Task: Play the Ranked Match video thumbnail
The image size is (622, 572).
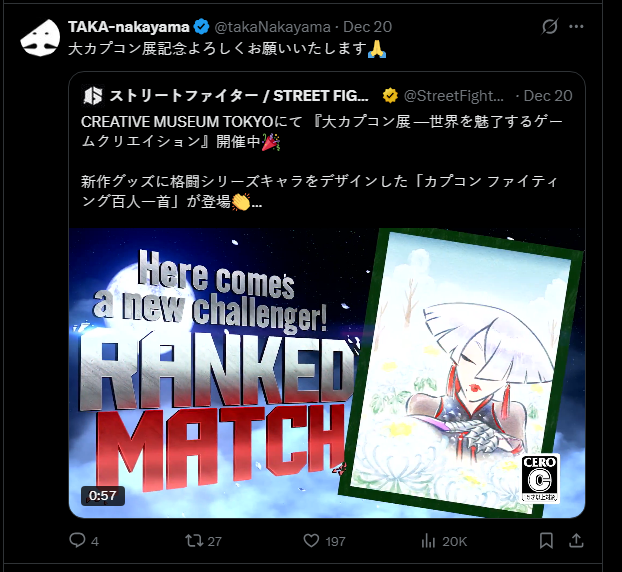Action: click(327, 373)
